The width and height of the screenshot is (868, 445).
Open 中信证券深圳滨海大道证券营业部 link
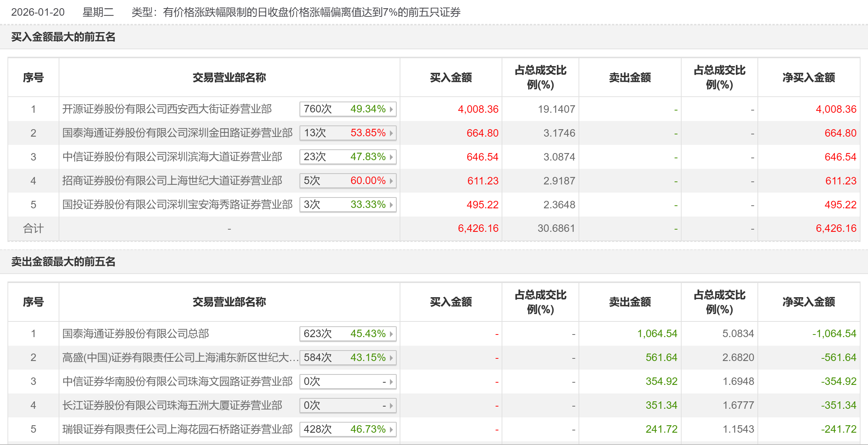172,157
